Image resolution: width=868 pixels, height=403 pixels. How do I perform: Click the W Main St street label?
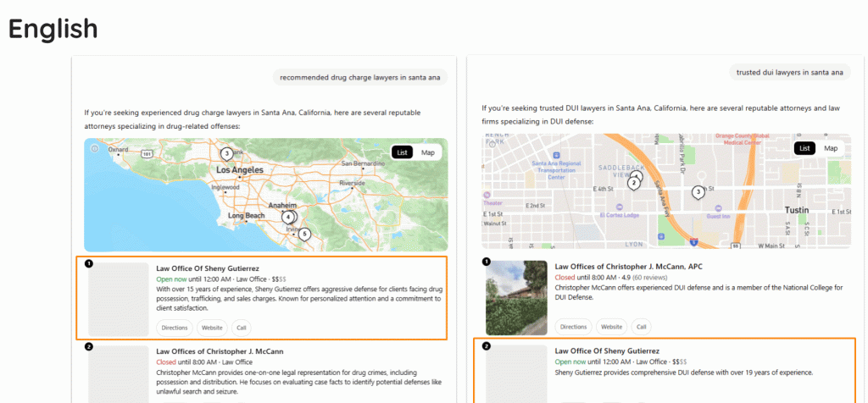click(x=770, y=245)
